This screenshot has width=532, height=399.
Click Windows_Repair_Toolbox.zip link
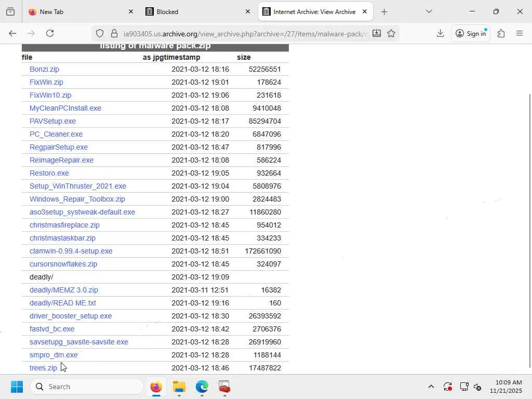77,199
